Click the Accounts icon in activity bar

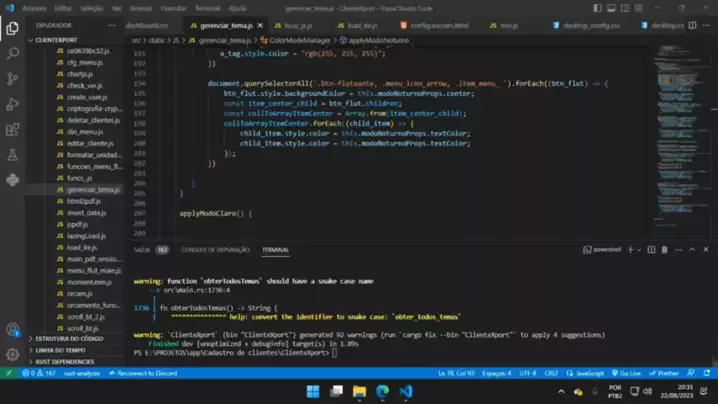point(12,330)
